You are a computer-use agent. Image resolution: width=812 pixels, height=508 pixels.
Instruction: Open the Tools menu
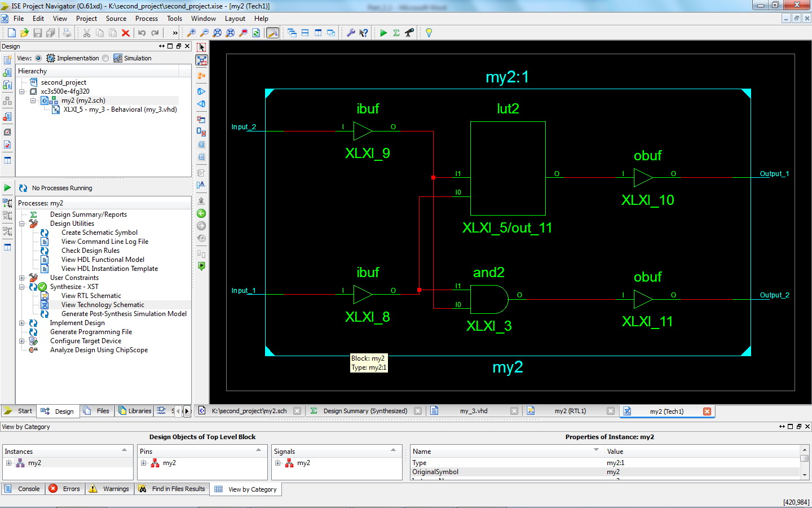(175, 19)
